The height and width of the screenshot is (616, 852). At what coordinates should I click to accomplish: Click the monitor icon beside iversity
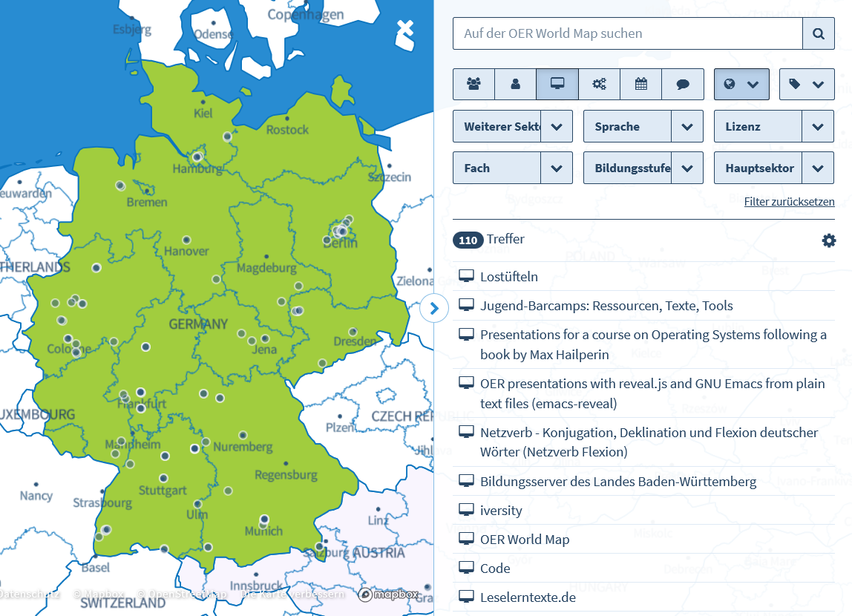pyautogui.click(x=466, y=510)
